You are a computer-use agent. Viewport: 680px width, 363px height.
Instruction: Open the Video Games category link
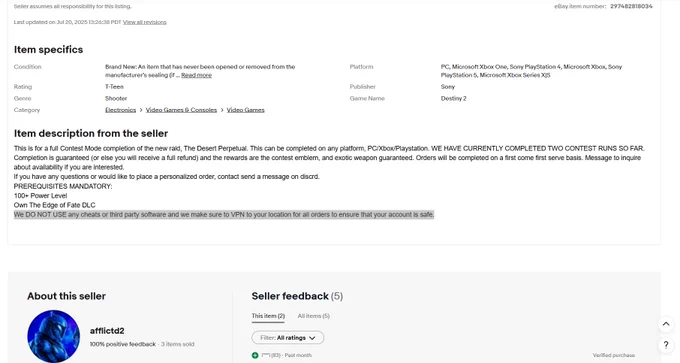[x=245, y=110]
